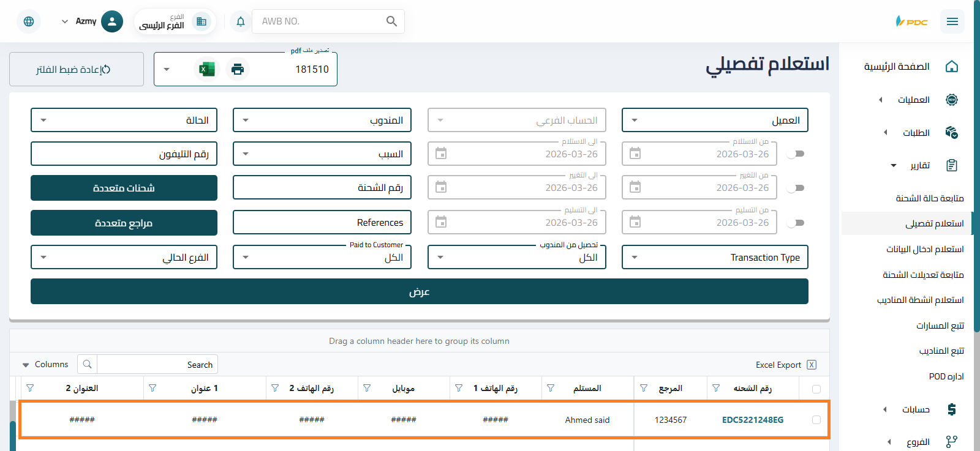Enable the التغير date range switch
Screen dimensions: 980x451
click(x=795, y=188)
